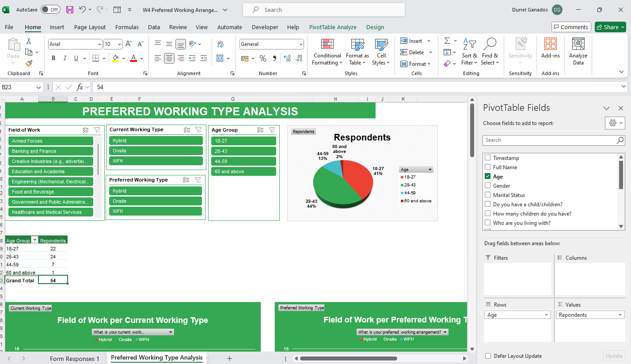The image size is (631, 364).
Task: Click the Share button
Action: [610, 27]
